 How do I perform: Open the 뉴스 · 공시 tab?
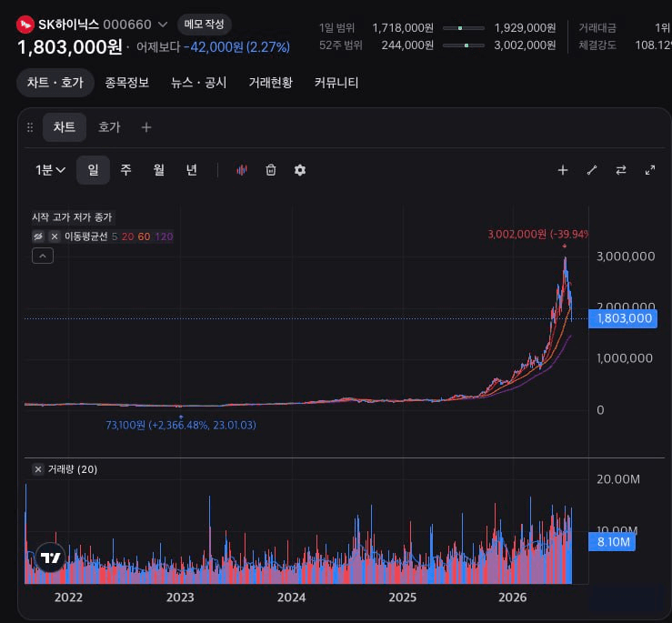pyautogui.click(x=199, y=83)
